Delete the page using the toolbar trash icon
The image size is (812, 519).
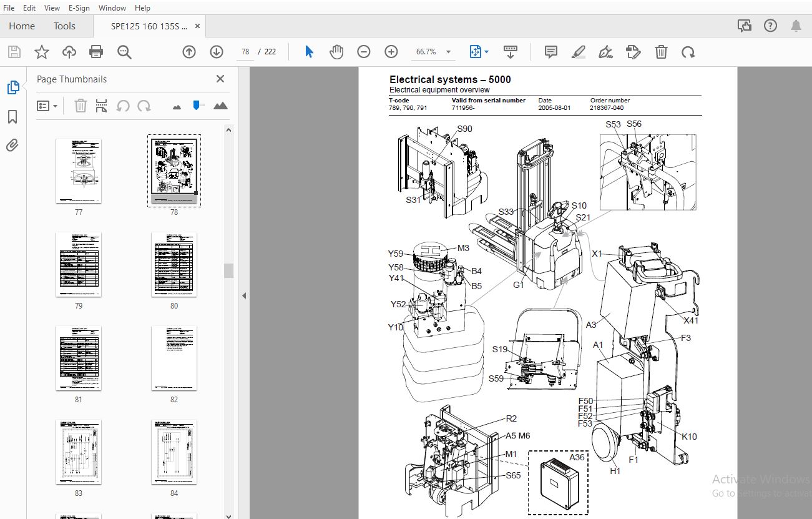661,52
